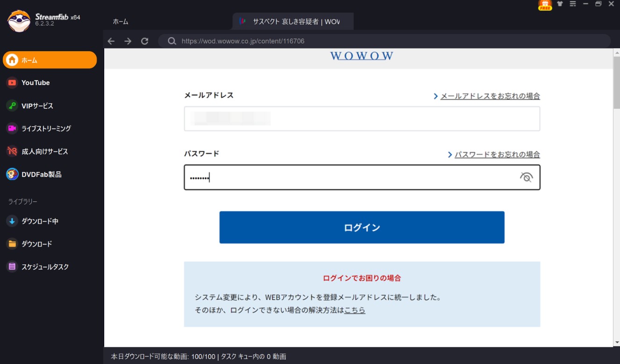Image resolution: width=620 pixels, height=364 pixels.
Task: Select the ホーム home icon in sidebar
Action: point(12,60)
